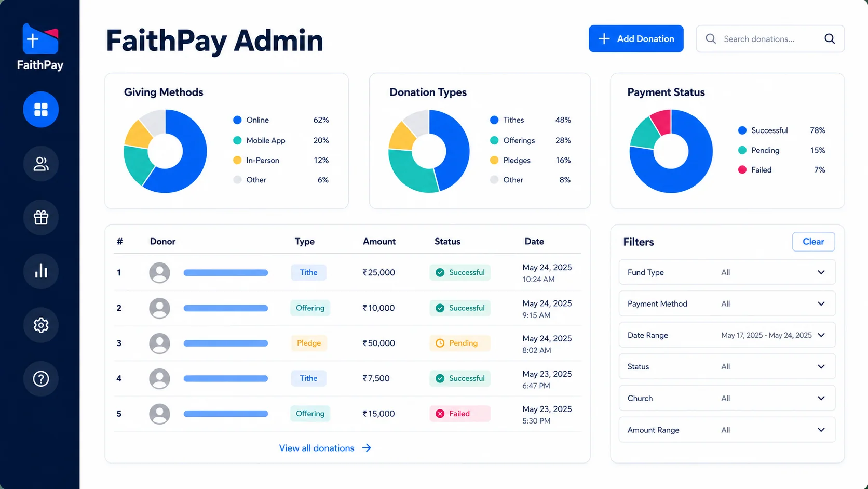Click the Successful status in row 4

click(460, 378)
